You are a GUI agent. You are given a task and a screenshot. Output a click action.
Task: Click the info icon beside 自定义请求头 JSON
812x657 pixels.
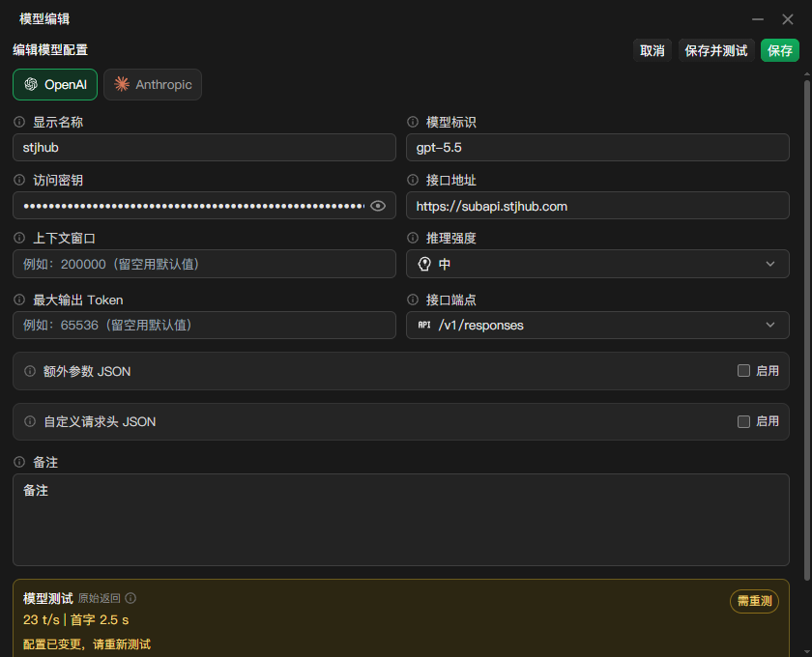click(x=30, y=421)
